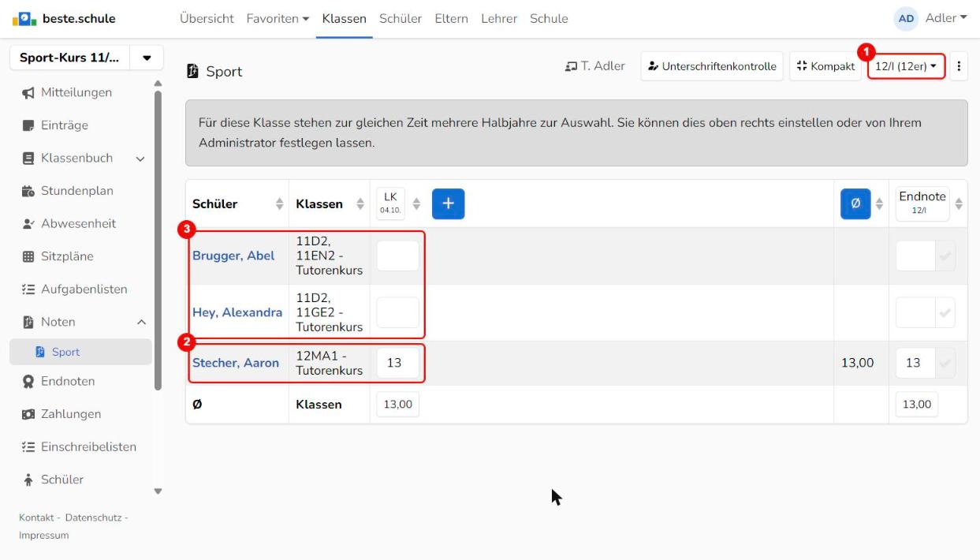The width and height of the screenshot is (980, 560).
Task: Open student Hey, Alexandra link
Action: (x=237, y=312)
